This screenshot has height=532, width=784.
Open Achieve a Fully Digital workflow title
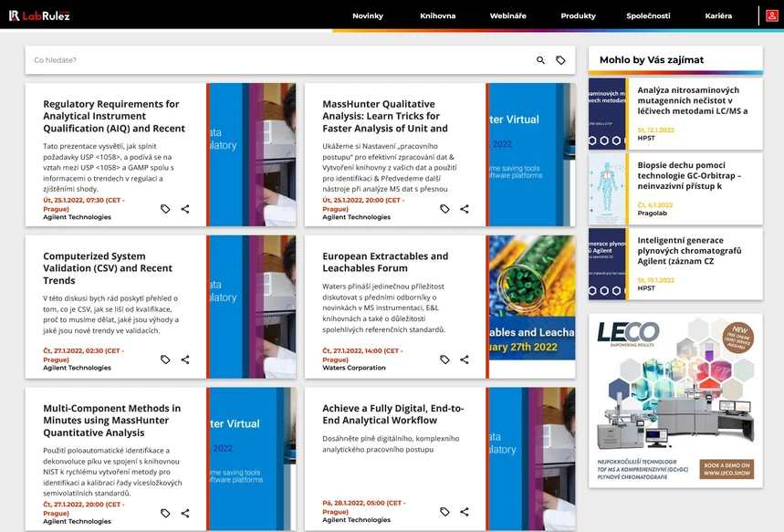(x=393, y=414)
